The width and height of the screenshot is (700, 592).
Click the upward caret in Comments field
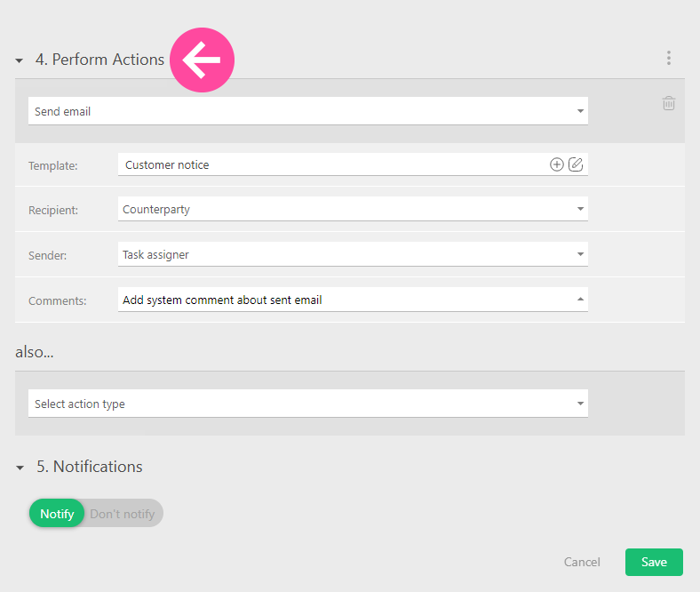[580, 300]
